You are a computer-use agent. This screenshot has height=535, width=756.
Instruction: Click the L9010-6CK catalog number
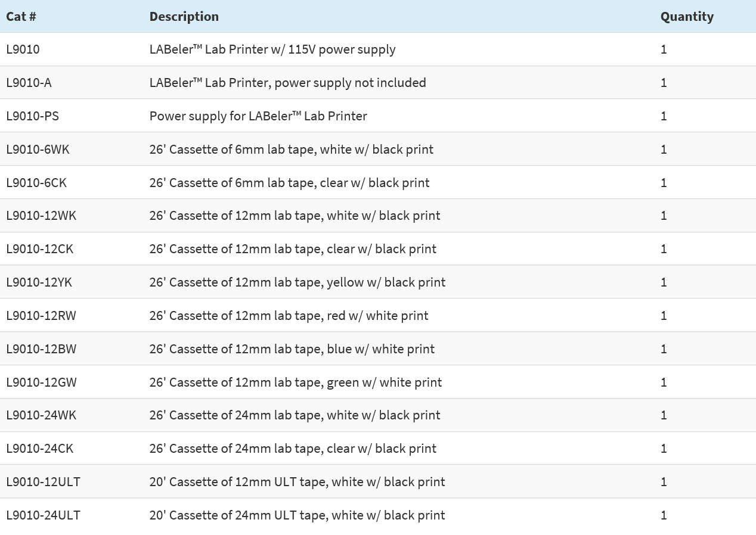pos(36,183)
